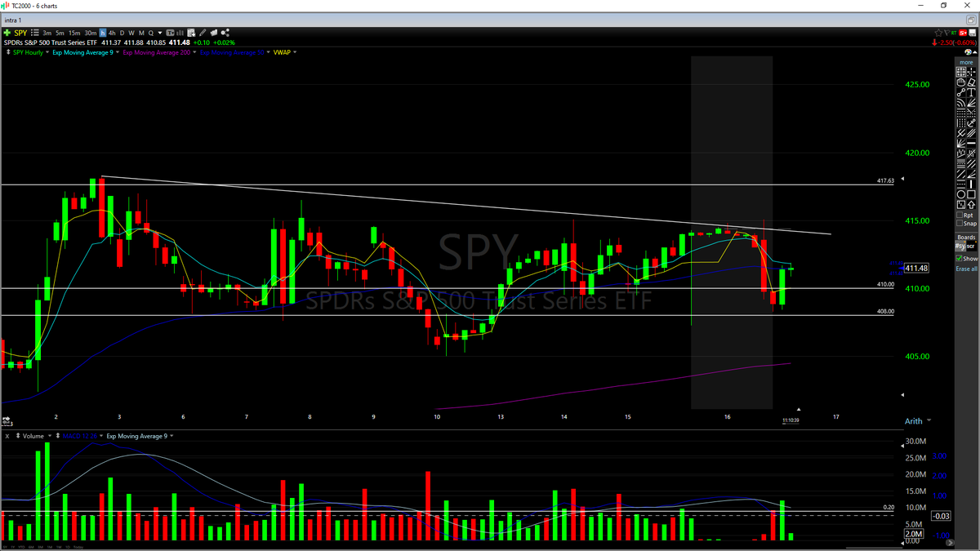980x551 pixels.
Task: Open the Volume indicator dropdown
Action: pos(50,436)
